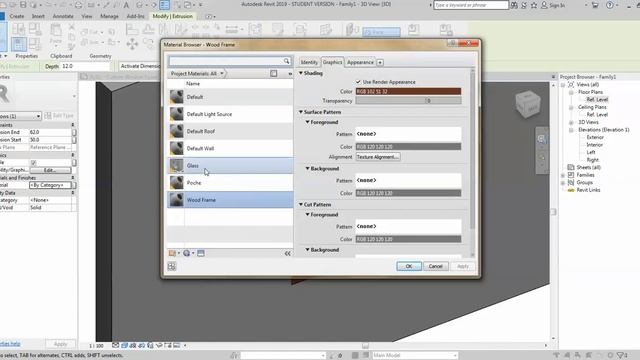Screen dimensions: 640x360
Task: Click the Cut scissors icon in Clipboard panel
Action: (x=71, y=27)
